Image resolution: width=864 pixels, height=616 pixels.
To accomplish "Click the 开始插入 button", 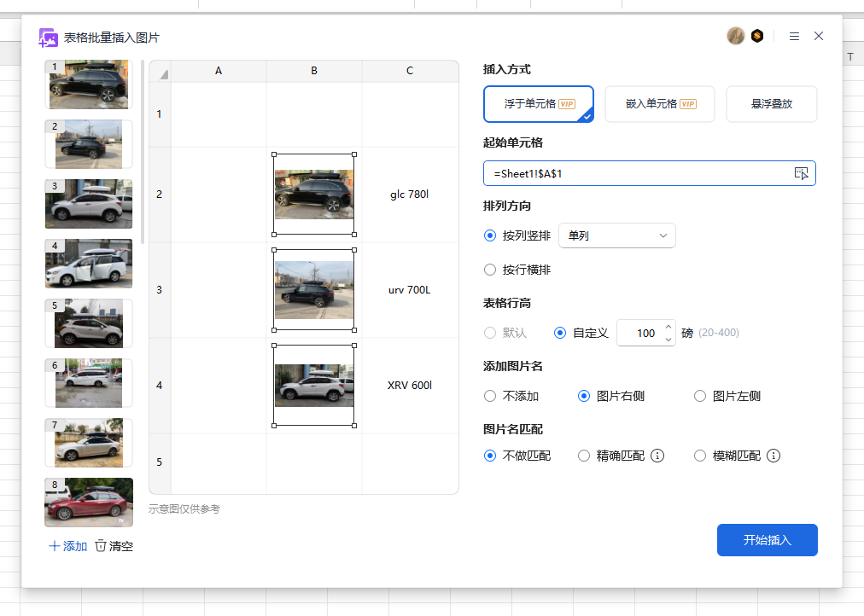I will (x=766, y=539).
